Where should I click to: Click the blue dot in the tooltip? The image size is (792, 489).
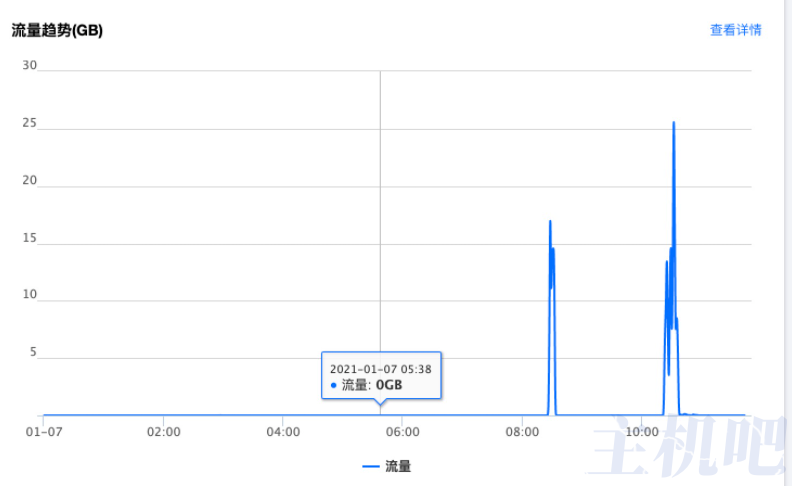(333, 385)
